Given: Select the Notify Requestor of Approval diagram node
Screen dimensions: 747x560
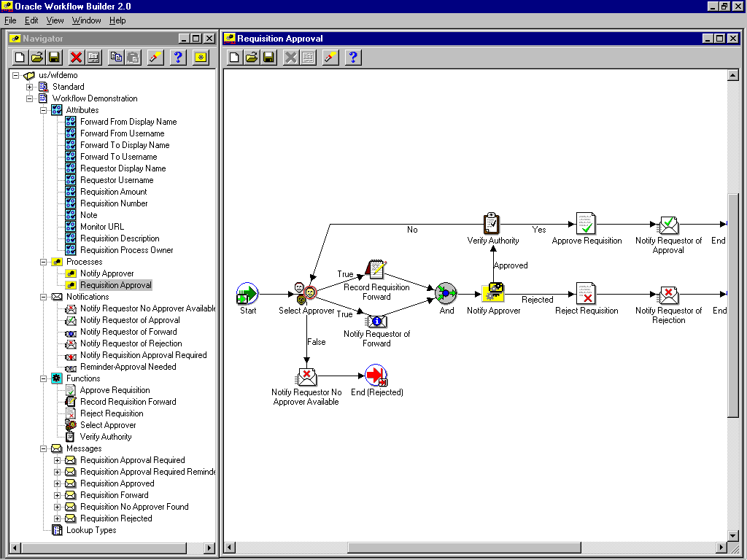Looking at the screenshot, I should click(668, 225).
